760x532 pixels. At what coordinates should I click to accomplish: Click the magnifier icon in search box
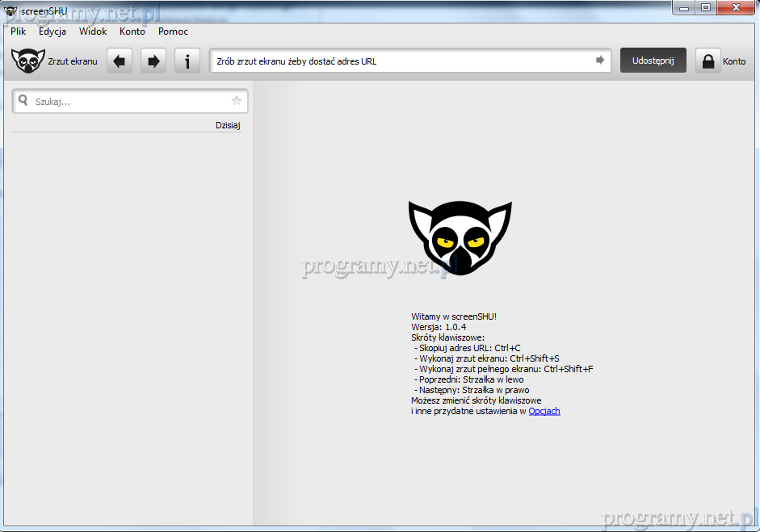pyautogui.click(x=23, y=101)
